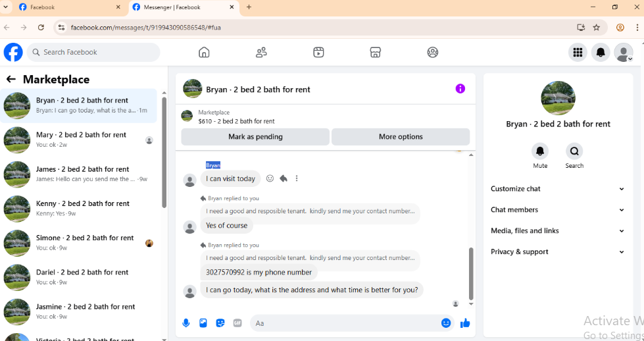Record a voice clip with microphone icon
644x341 pixels.
(186, 323)
